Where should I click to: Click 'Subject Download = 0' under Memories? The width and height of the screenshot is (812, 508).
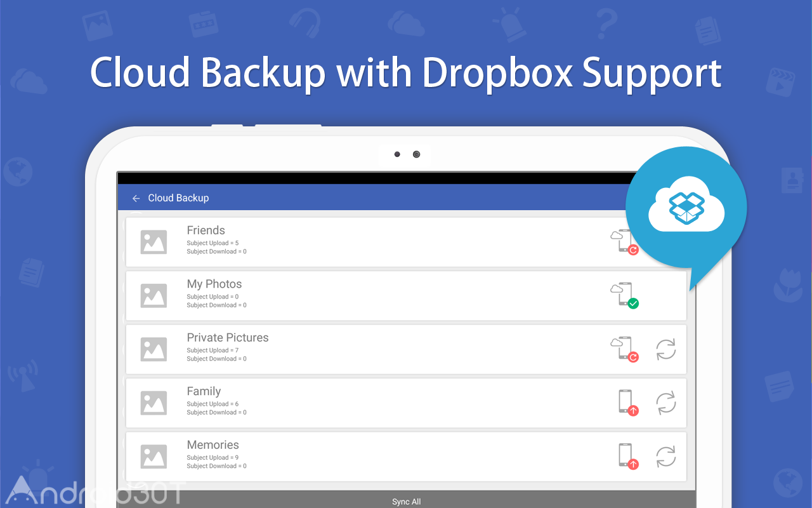point(216,466)
